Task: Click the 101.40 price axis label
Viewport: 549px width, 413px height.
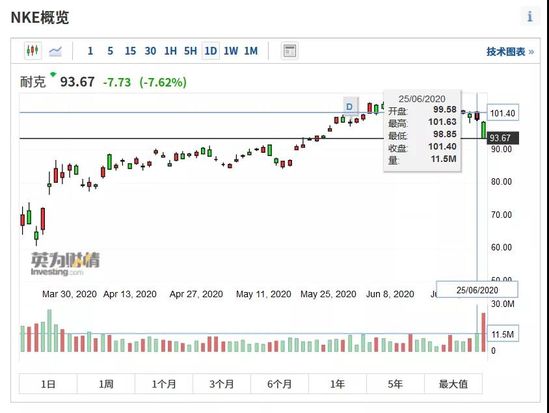Action: (503, 113)
